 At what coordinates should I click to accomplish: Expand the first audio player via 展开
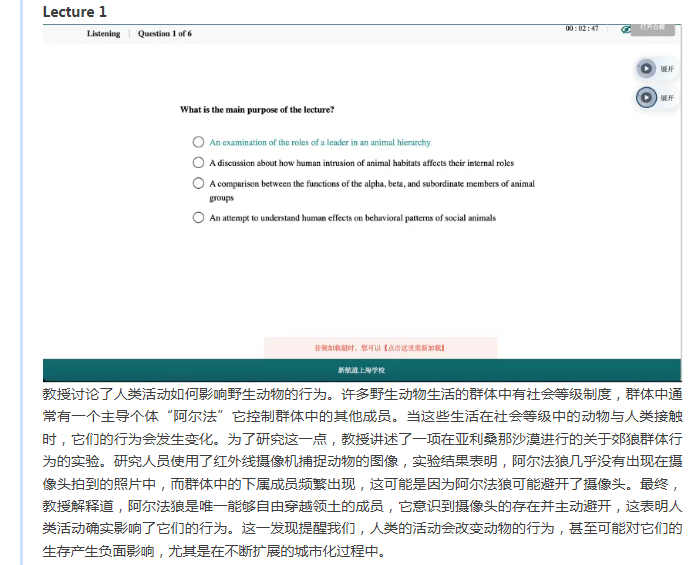pos(667,69)
